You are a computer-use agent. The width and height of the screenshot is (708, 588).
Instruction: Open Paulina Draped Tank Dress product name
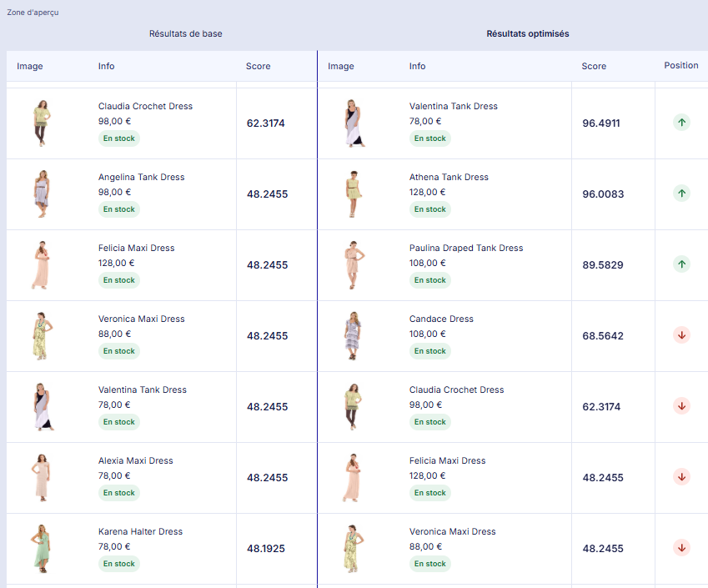466,249
